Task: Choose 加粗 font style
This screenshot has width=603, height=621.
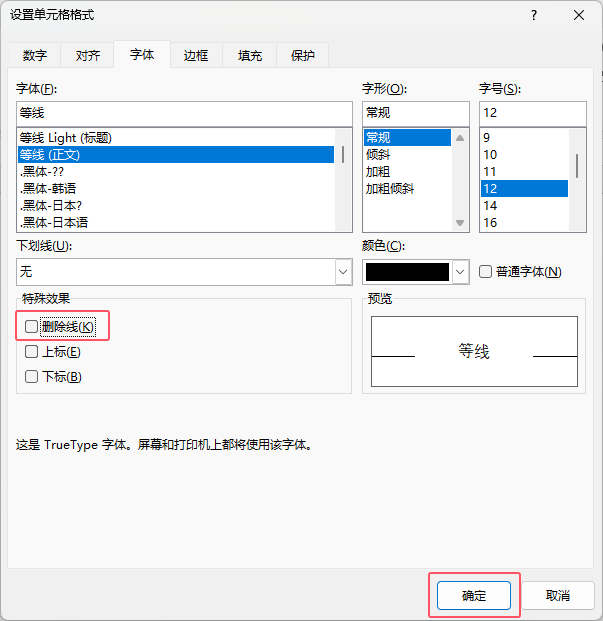Action: 407,171
